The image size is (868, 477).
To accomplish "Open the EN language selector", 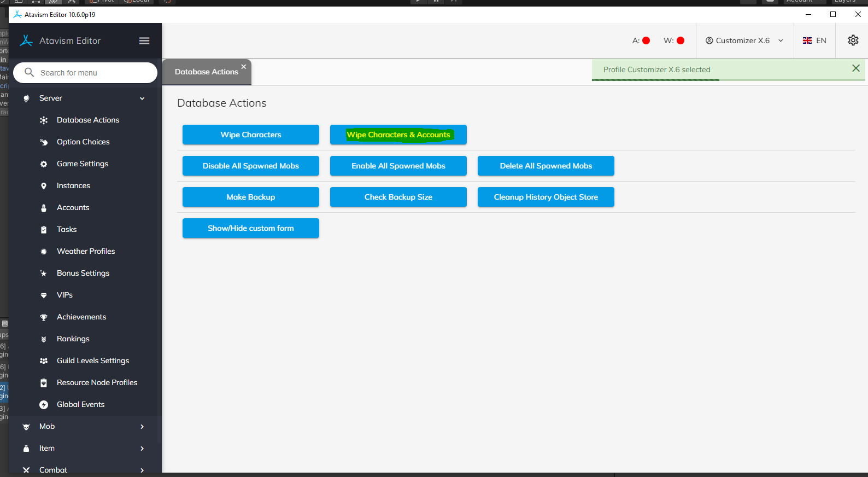I will [x=814, y=40].
